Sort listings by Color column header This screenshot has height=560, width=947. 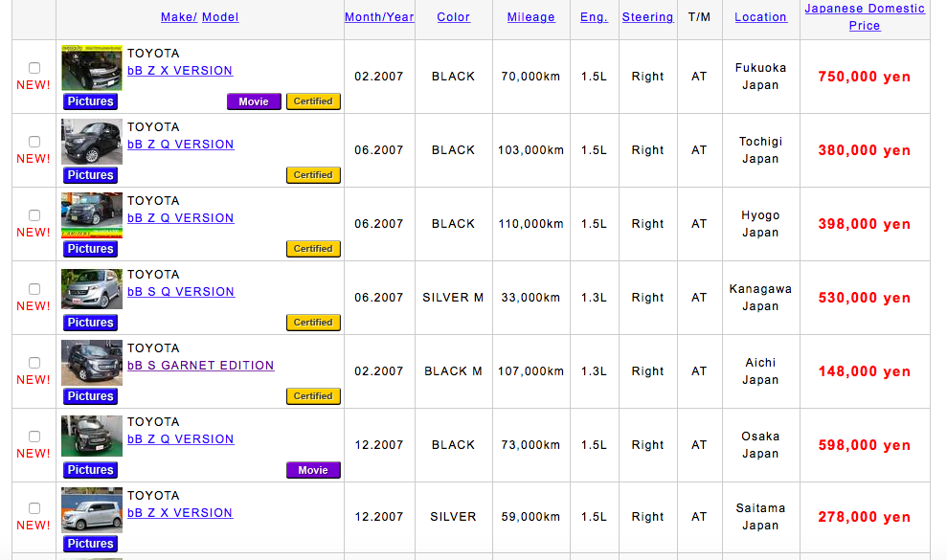[453, 17]
